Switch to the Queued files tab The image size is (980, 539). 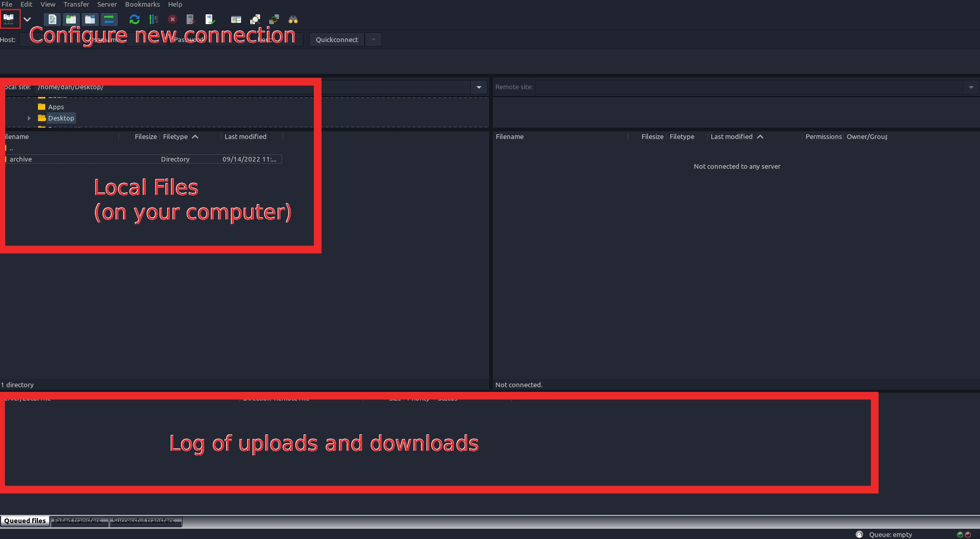(x=25, y=521)
